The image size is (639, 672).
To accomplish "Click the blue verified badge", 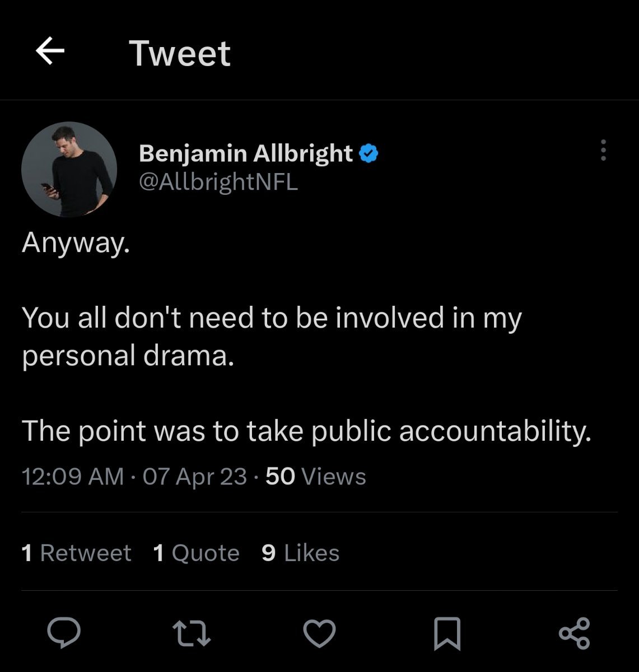I will (x=369, y=153).
